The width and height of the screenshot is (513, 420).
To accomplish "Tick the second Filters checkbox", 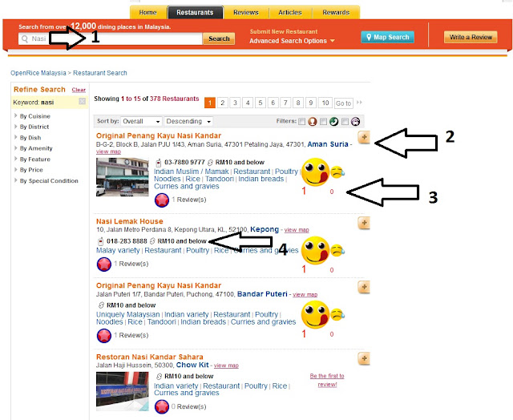I will click(x=323, y=122).
